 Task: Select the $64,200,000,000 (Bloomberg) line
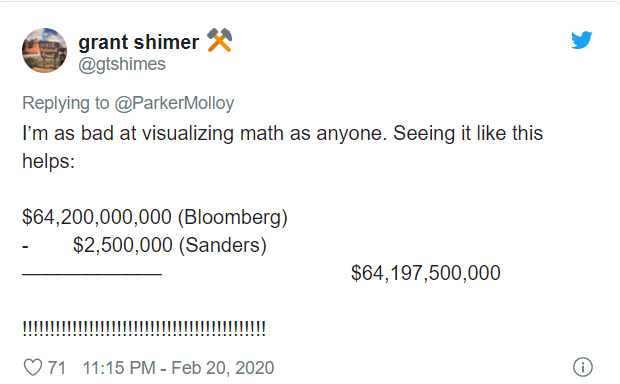click(x=155, y=217)
